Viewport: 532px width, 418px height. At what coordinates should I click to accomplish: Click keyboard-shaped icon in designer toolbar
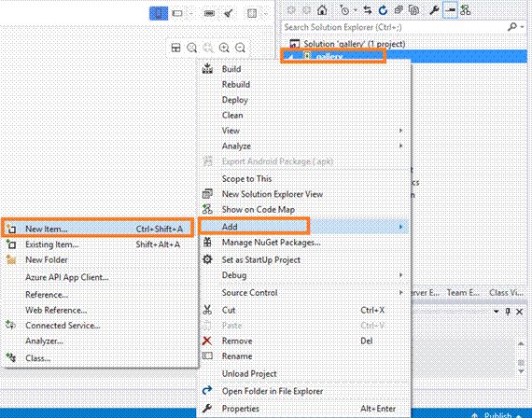pyautogui.click(x=209, y=14)
